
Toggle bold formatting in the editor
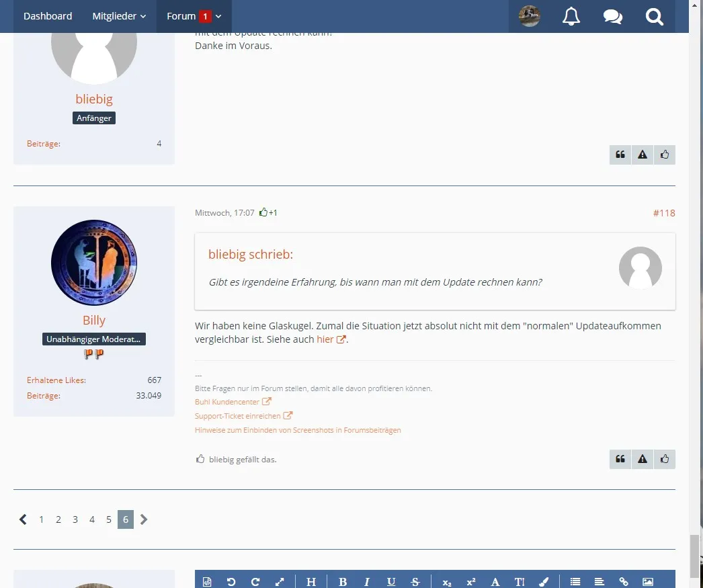point(343,582)
